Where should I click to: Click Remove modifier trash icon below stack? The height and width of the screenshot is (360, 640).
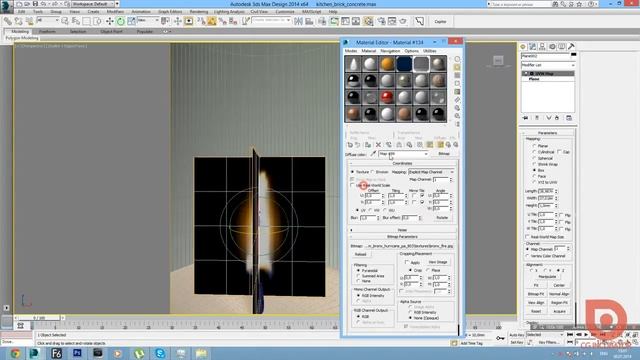(557, 118)
